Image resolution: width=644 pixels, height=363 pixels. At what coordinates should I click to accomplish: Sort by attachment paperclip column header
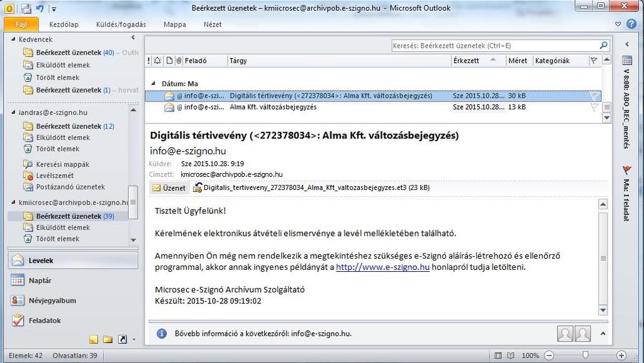point(179,60)
